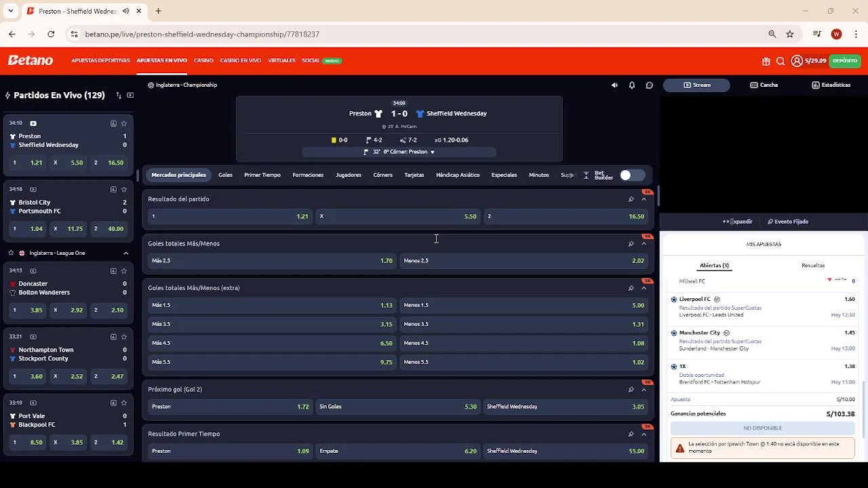The image size is (868, 488).
Task: Collapse the Resultado del partido section
Action: (x=644, y=199)
